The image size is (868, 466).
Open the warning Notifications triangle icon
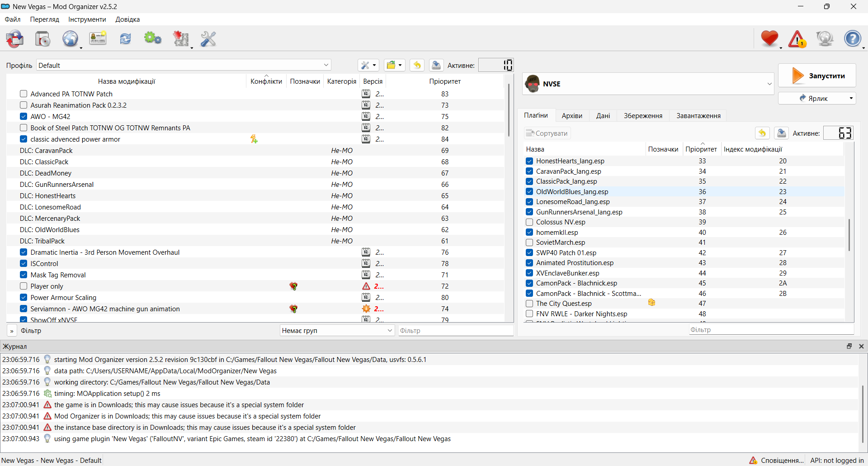click(x=797, y=39)
